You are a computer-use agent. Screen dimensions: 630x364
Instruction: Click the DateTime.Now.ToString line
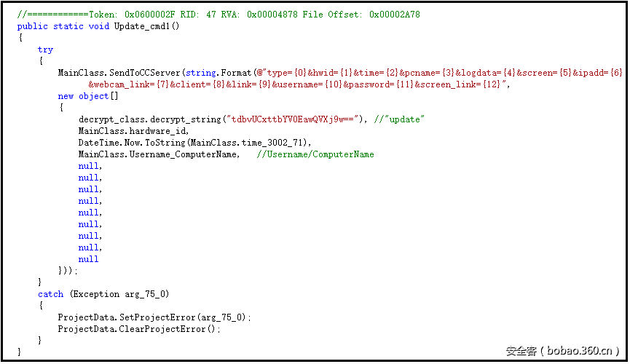click(x=194, y=143)
